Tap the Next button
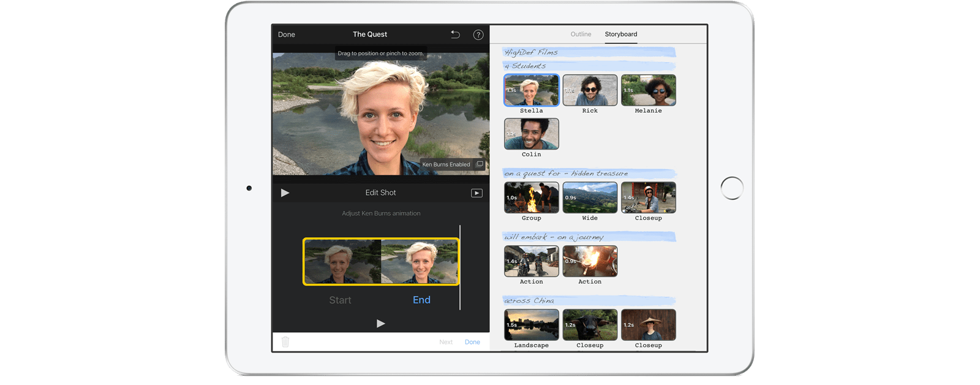 (446, 342)
